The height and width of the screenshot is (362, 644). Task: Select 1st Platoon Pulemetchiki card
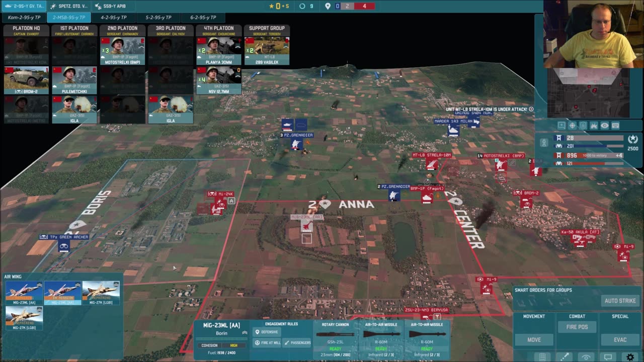click(74, 80)
